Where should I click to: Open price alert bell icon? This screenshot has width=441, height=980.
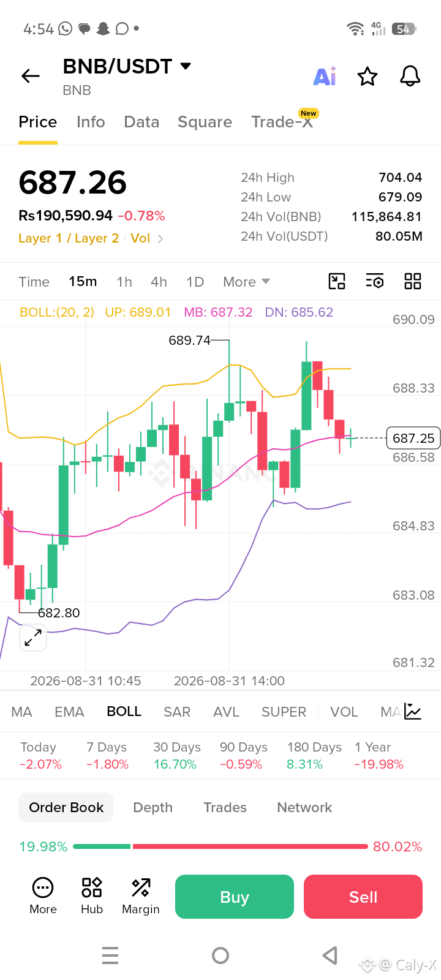click(410, 77)
